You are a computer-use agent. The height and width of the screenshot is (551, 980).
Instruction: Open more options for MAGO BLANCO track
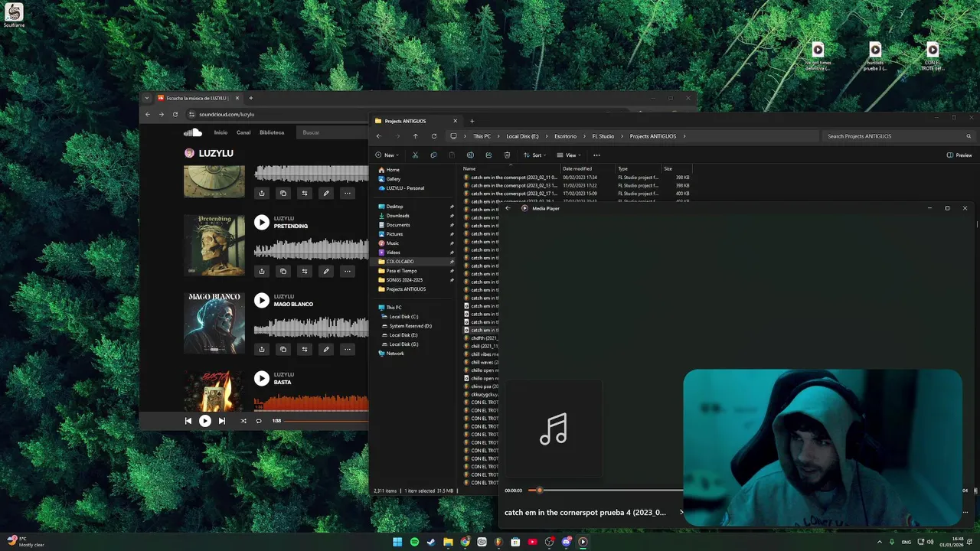348,349
